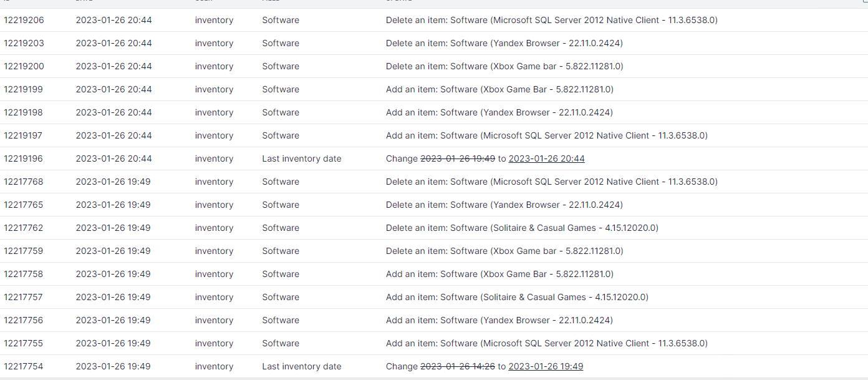Select the ID 12217762
This screenshot has height=380, width=868.
[24, 228]
